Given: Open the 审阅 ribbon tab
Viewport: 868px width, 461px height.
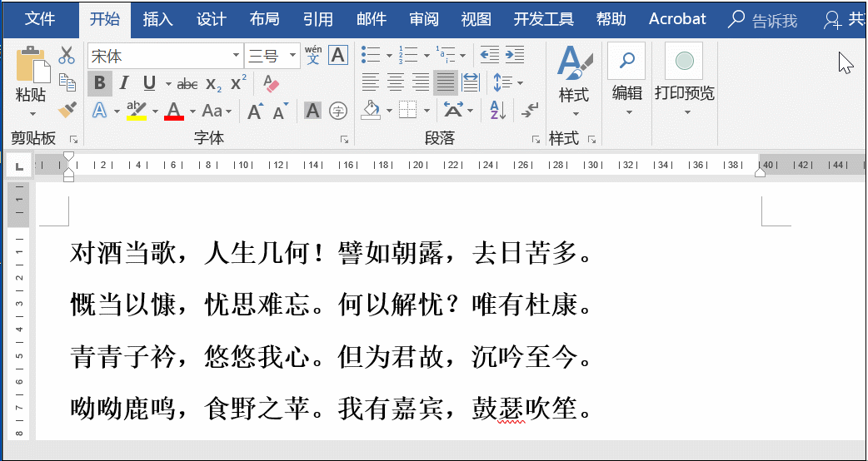Looking at the screenshot, I should click(x=424, y=19).
